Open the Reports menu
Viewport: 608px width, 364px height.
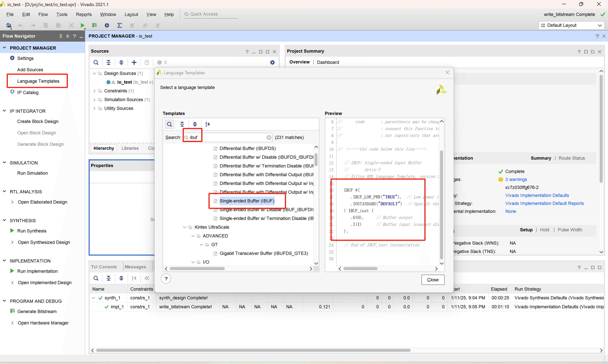84,14
